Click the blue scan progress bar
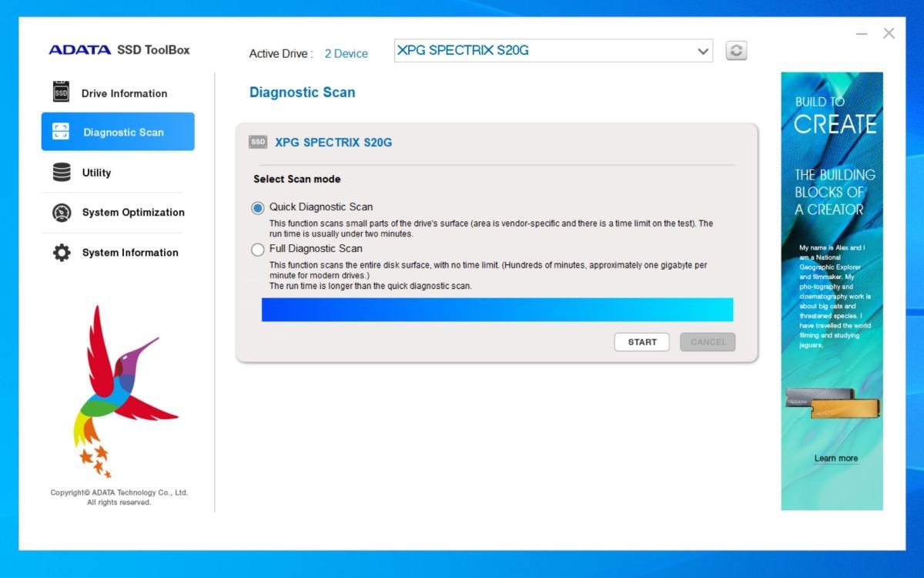 pyautogui.click(x=497, y=310)
